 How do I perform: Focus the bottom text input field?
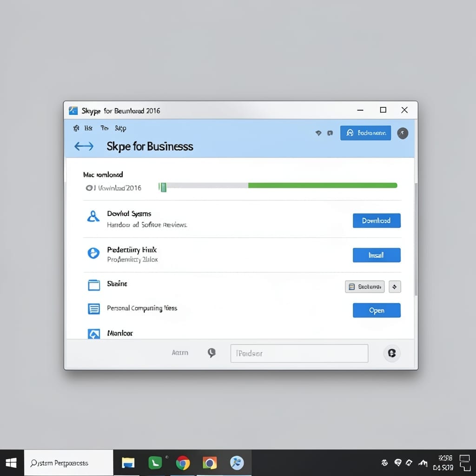299,353
